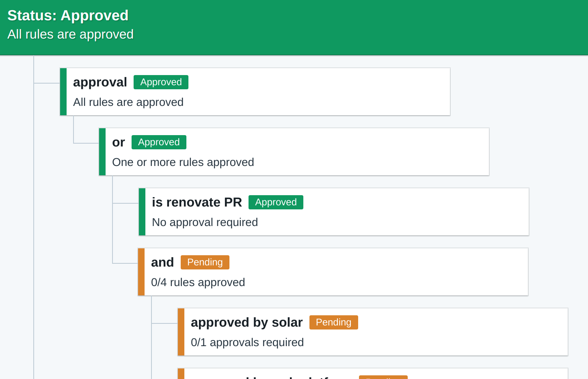Toggle the Approved badge on is renovate PR
This screenshot has width=588, height=379.
tap(276, 202)
